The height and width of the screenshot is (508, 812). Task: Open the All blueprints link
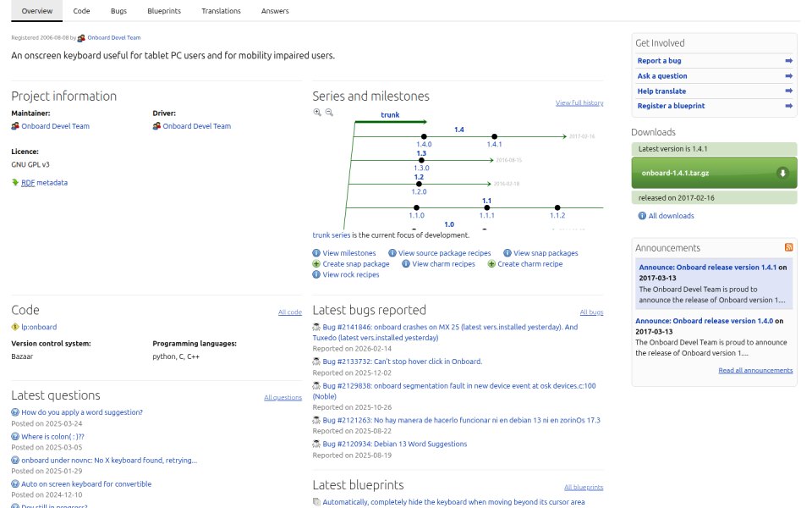(584, 488)
